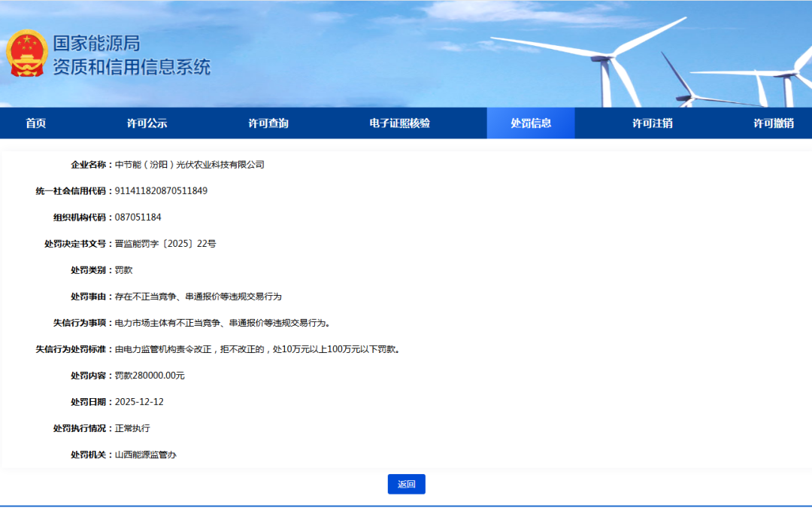The height and width of the screenshot is (508, 812).
Task: Click the national emblem logo
Action: pos(27,54)
